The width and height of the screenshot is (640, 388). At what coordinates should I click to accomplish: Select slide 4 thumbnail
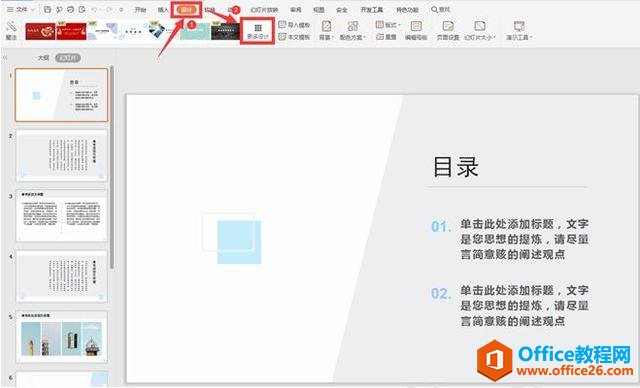[x=62, y=276]
